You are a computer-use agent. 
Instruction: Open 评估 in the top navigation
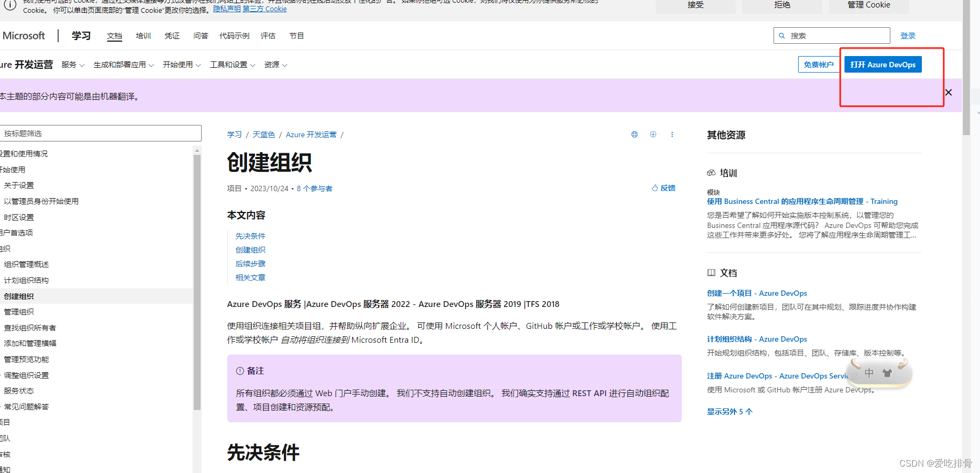(x=268, y=36)
